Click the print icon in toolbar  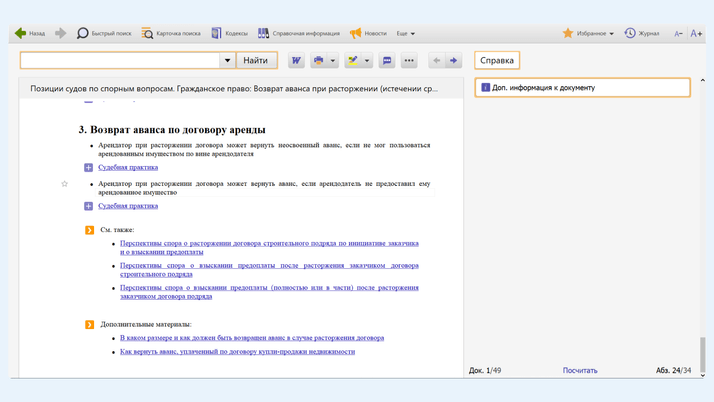coord(319,61)
